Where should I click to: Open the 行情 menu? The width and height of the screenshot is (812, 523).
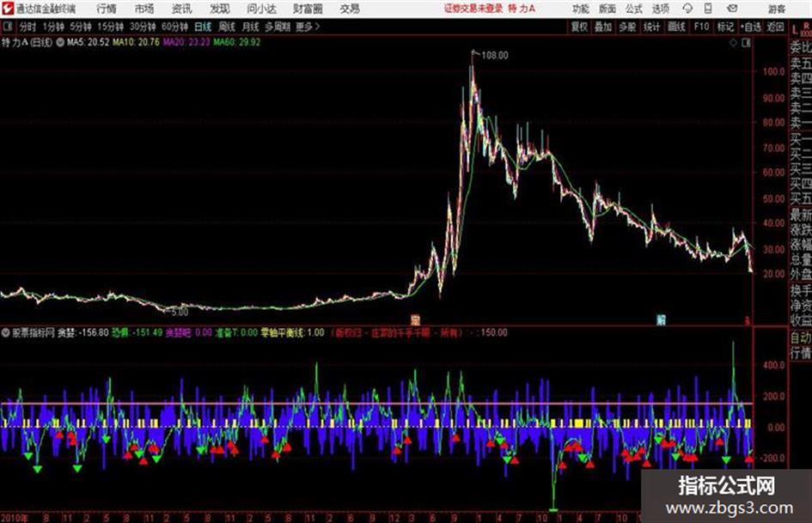pyautogui.click(x=107, y=9)
